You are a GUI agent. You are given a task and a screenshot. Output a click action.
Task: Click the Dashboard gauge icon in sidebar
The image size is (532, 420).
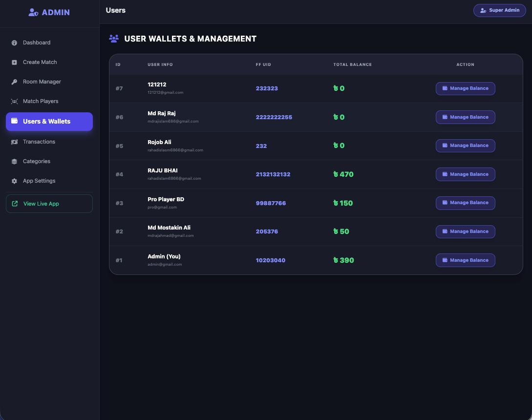point(14,43)
